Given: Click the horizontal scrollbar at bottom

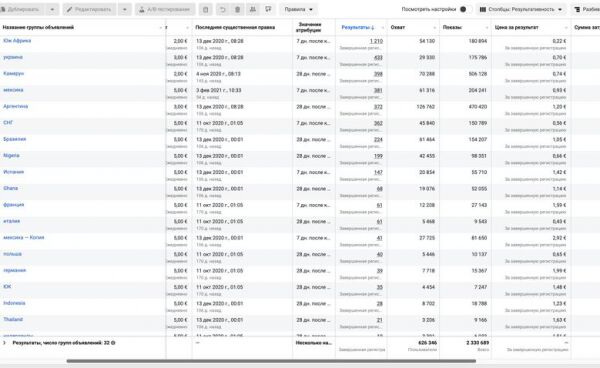Looking at the screenshot, I should coord(271,361).
